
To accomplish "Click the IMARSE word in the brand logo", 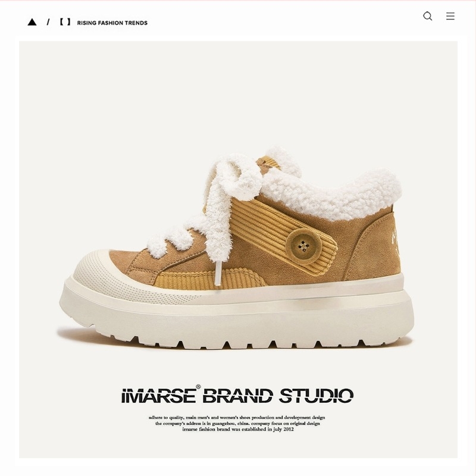I will [x=159, y=396].
